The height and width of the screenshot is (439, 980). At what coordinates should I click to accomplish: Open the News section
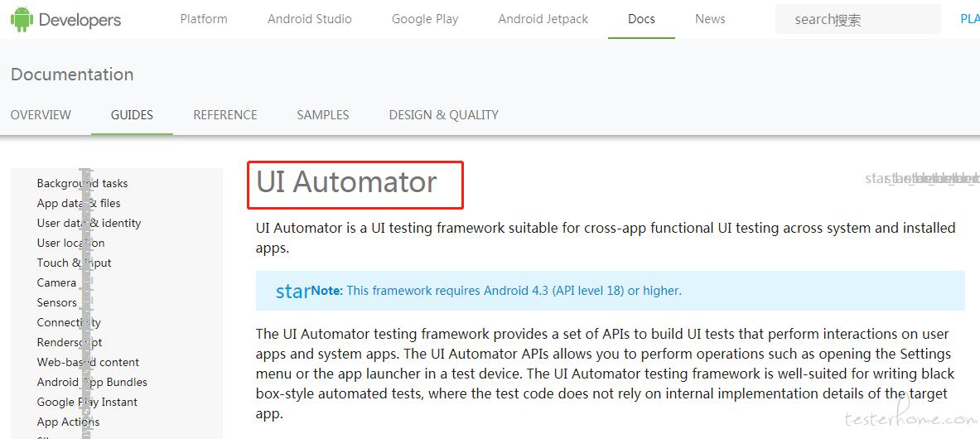[710, 19]
